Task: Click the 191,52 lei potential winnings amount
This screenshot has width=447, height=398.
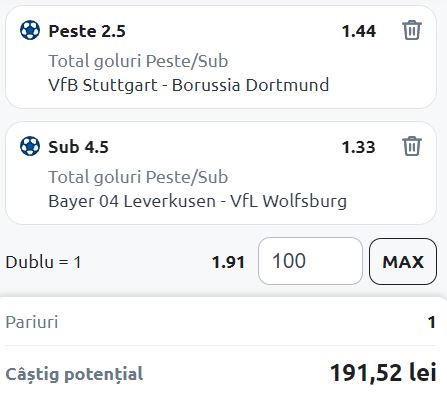Action: click(x=383, y=372)
